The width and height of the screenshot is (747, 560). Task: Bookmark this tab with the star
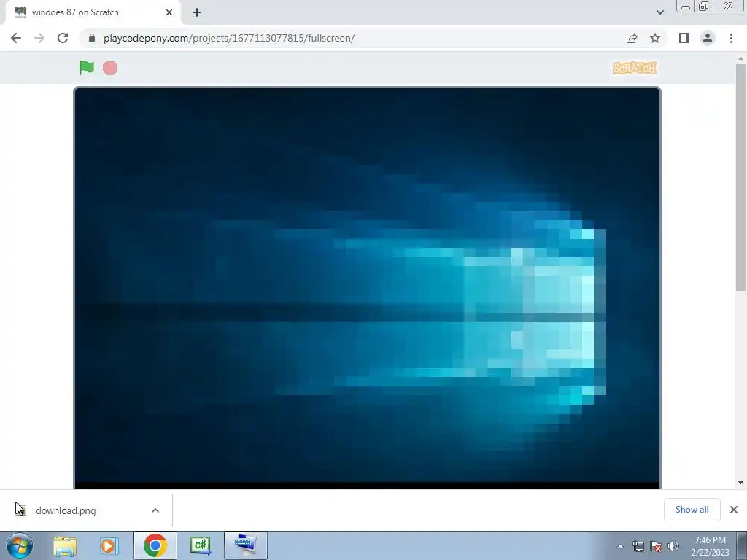tap(655, 38)
